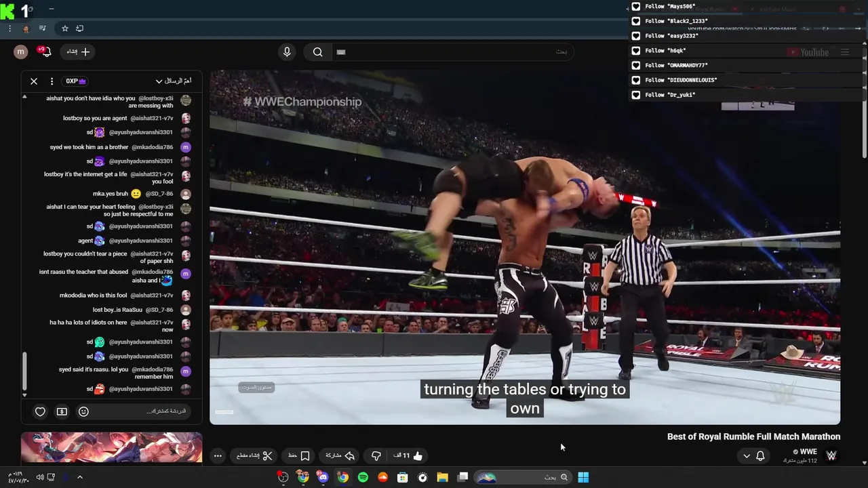Expand the subscription options chevron
This screenshot has height=488, width=868.
747,456
